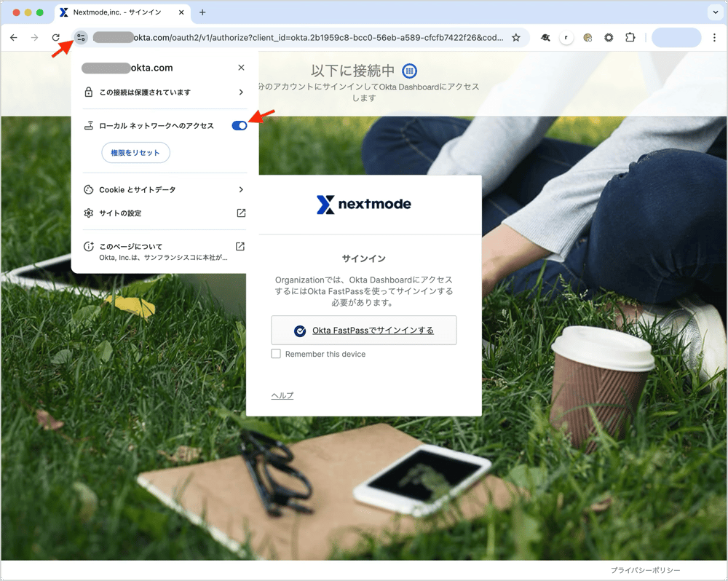Click the サインイン heading text
The height and width of the screenshot is (581, 728).
point(363,258)
